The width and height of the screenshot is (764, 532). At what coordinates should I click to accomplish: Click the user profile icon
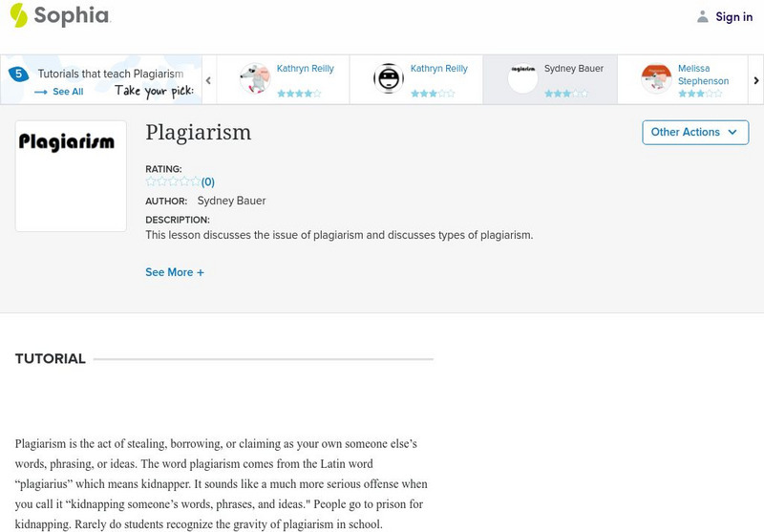702,16
